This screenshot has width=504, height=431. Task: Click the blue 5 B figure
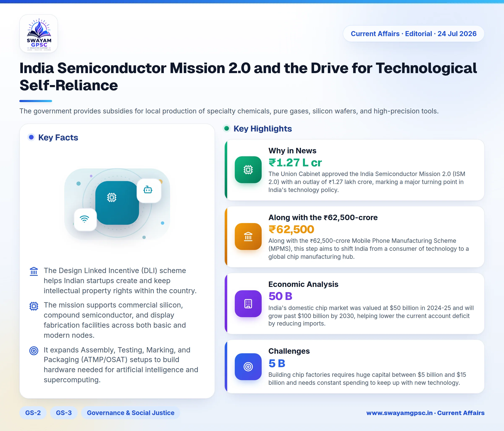(277, 363)
